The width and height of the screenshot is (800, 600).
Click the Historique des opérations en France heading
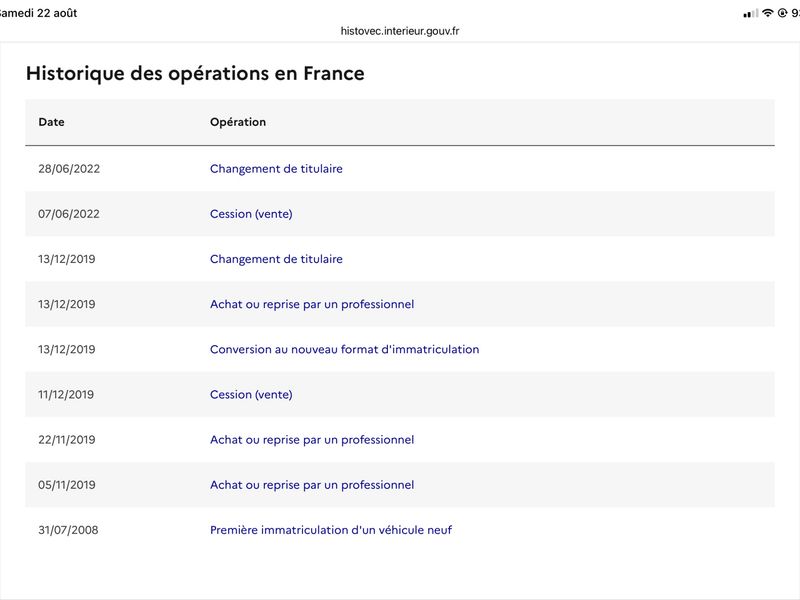tap(195, 73)
